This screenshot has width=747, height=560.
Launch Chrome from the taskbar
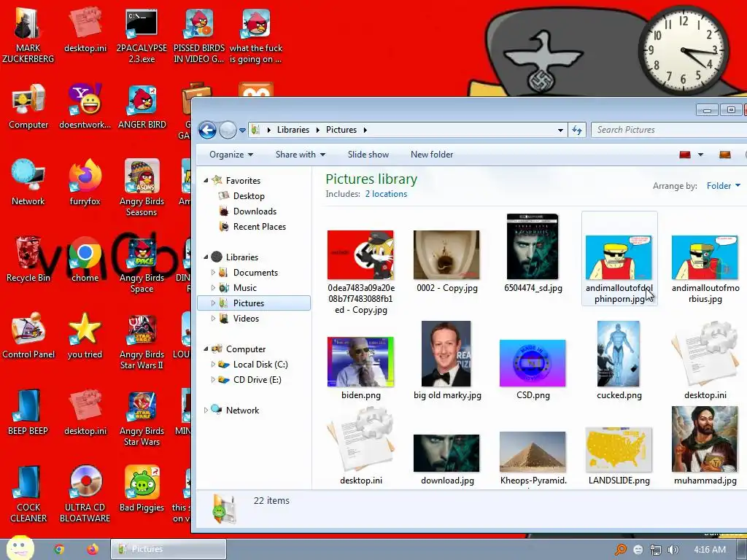pos(58,549)
